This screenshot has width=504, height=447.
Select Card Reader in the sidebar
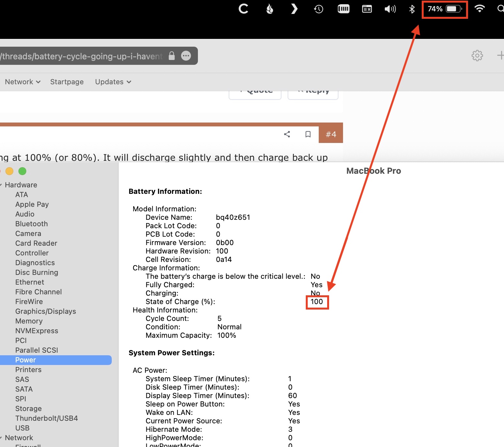click(x=36, y=243)
